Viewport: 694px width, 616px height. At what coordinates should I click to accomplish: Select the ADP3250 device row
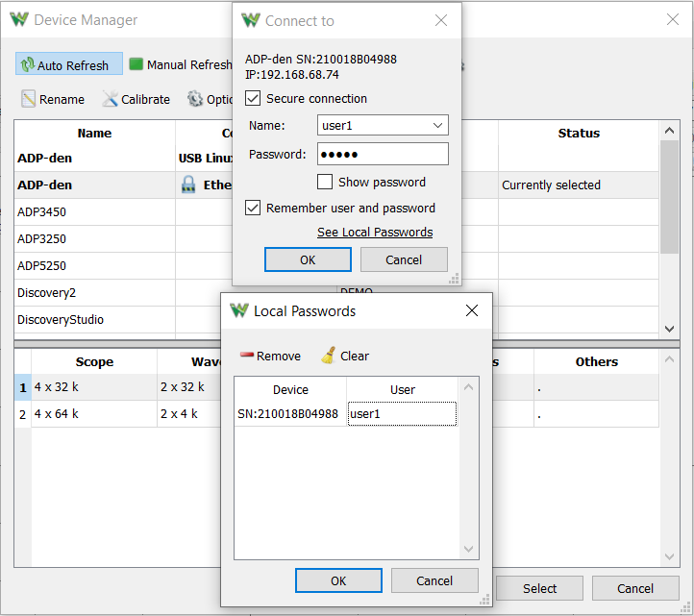(124, 239)
